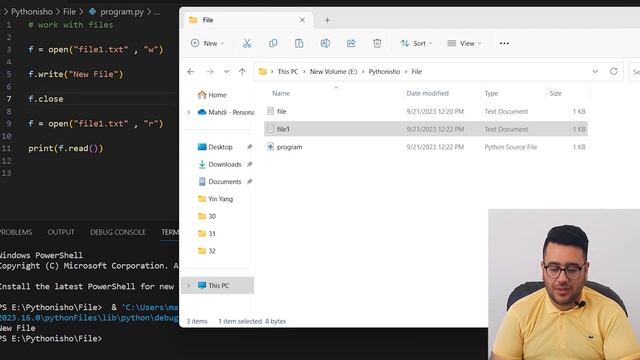Open Home in the navigation pane
The width and height of the screenshot is (640, 360).
[x=212, y=95]
